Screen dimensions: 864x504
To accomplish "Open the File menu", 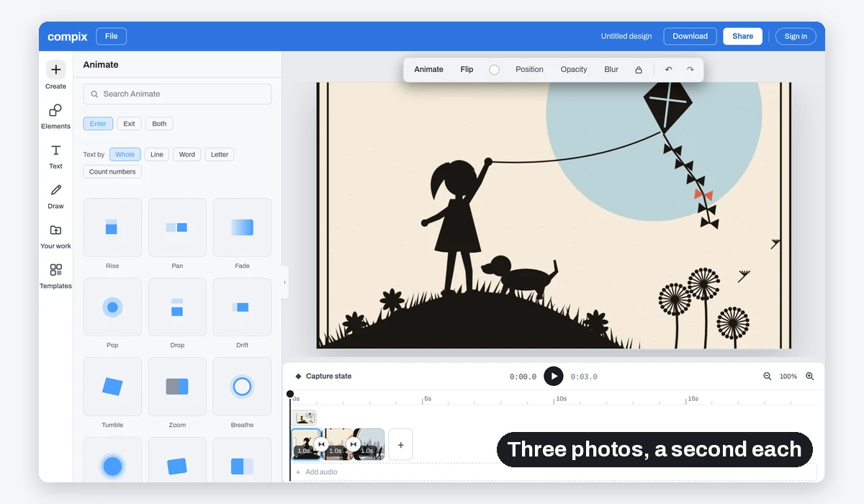I will point(111,36).
